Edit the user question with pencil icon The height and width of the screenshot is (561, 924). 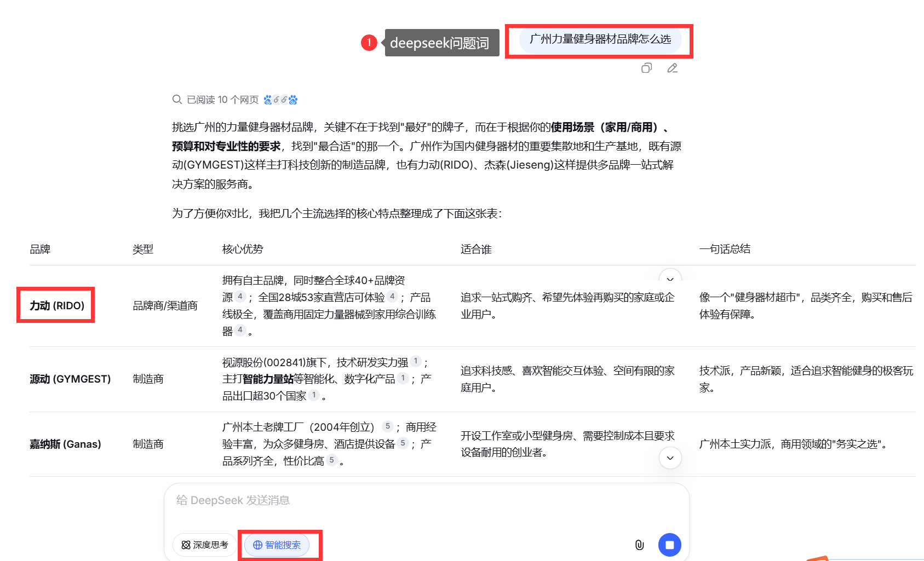point(673,68)
